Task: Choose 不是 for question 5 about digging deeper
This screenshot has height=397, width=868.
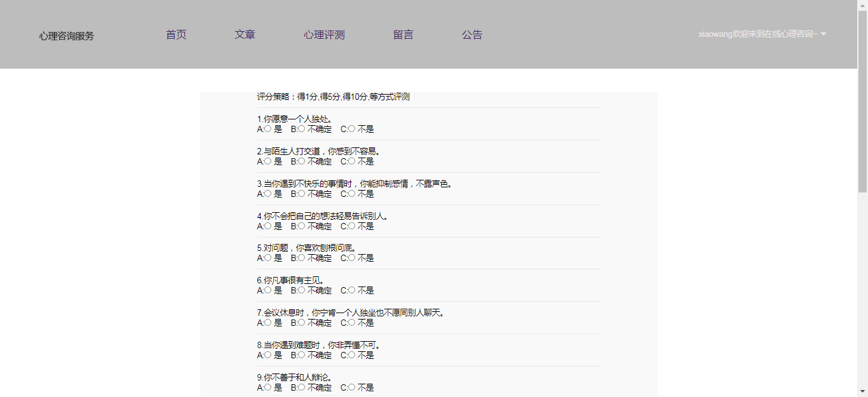Action: coord(351,258)
